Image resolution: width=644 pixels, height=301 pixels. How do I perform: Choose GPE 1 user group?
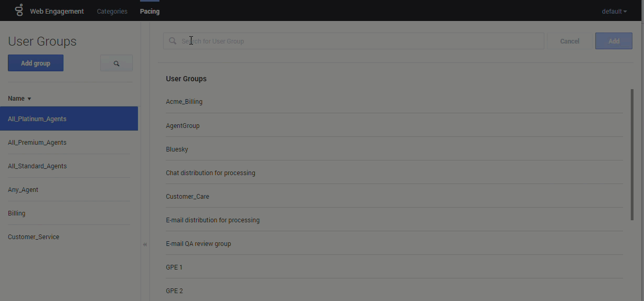tap(394, 267)
